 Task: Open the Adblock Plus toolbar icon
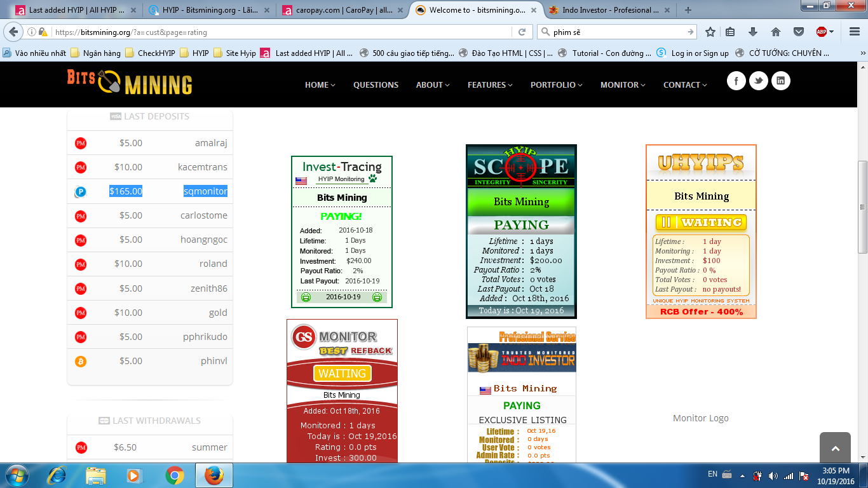(822, 32)
